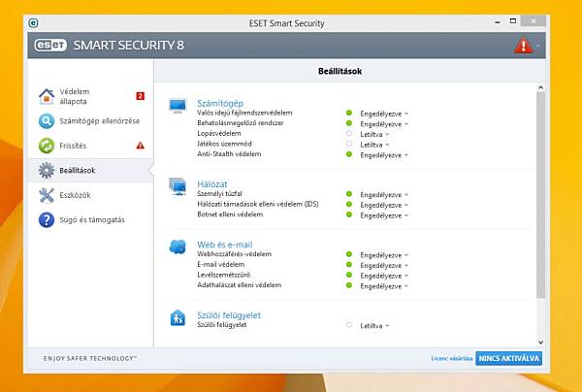Click the green refresh icon for Frissítés
The height and width of the screenshot is (392, 582).
pyautogui.click(x=47, y=146)
